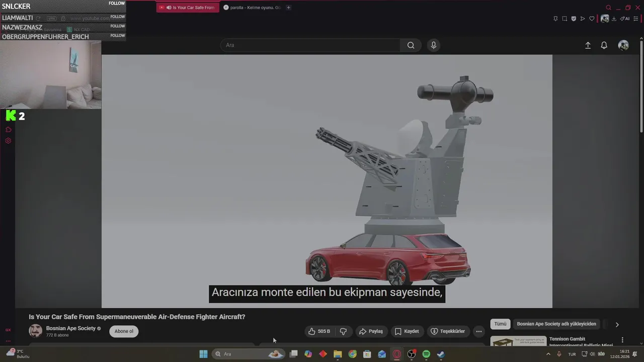This screenshot has height=362, width=644.
Task: Follow LIAMWALTI in the overlay
Action: 118,17
